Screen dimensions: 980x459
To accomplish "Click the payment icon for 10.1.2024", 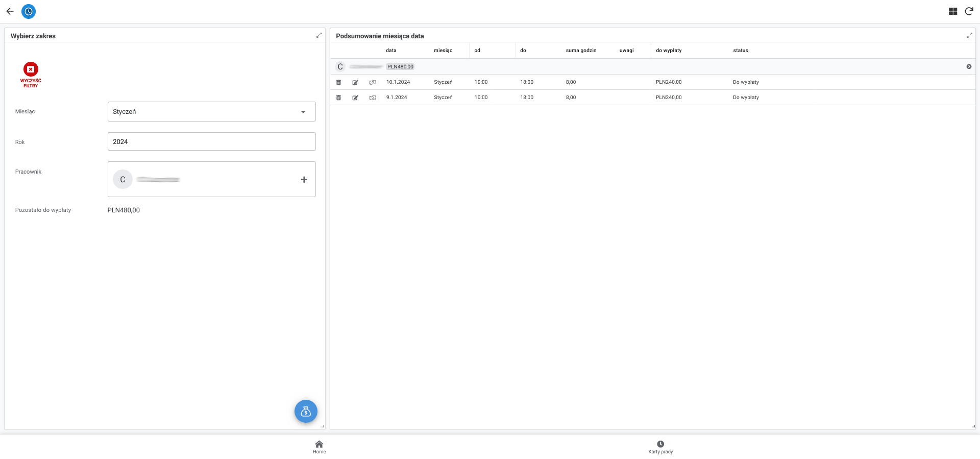I will tap(373, 82).
